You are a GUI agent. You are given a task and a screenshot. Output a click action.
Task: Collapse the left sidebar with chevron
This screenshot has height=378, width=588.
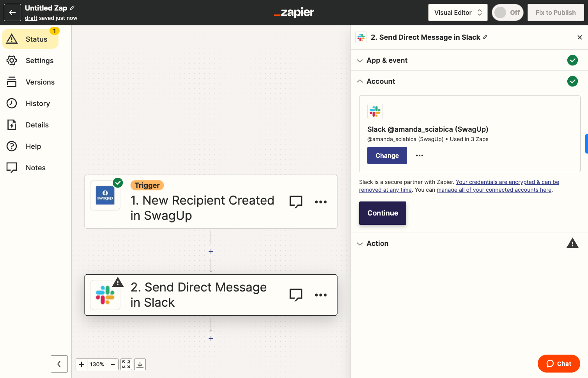tap(59, 364)
